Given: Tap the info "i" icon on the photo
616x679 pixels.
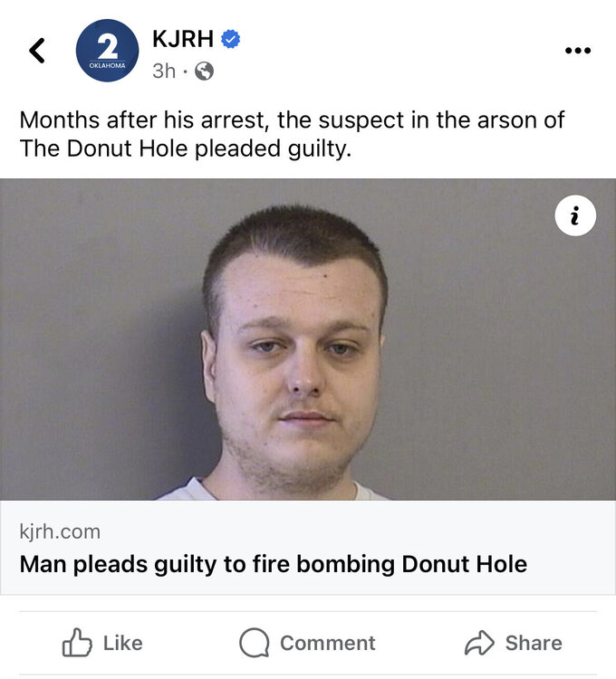Looking at the screenshot, I should [x=575, y=215].
